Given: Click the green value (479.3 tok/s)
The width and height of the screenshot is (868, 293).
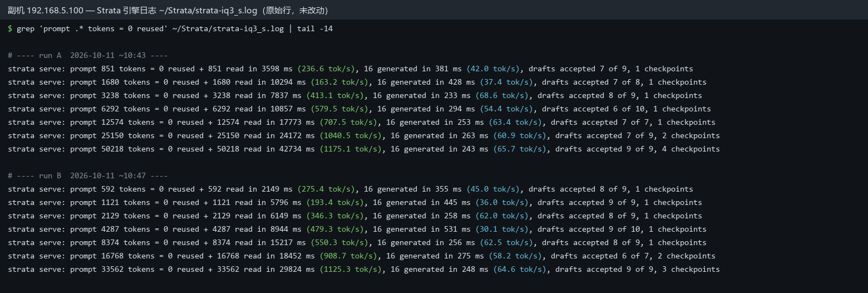Looking at the screenshot, I should tap(335, 229).
